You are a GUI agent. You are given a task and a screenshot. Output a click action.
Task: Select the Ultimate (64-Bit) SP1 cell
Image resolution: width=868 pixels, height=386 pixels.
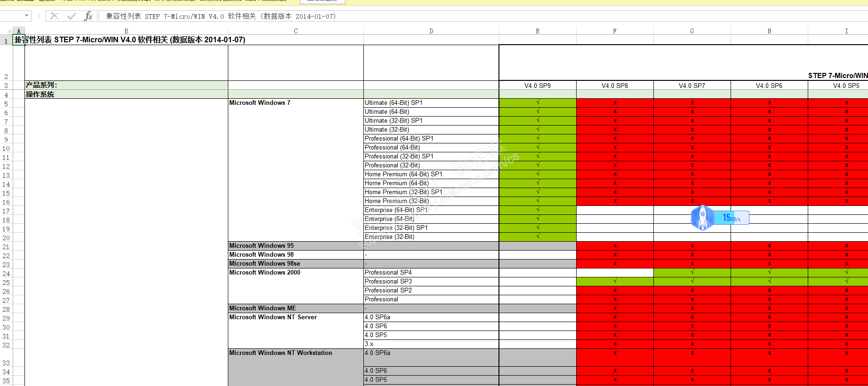click(x=431, y=103)
